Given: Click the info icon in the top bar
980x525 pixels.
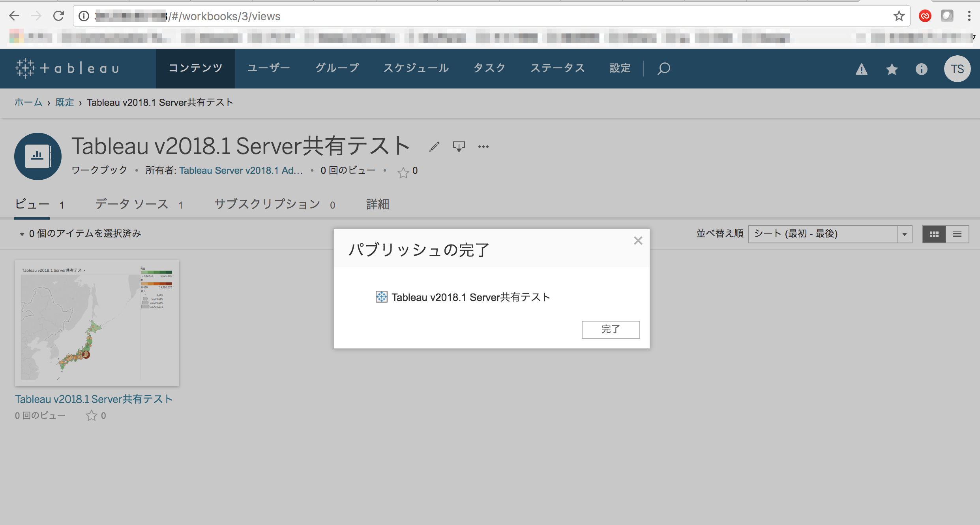Looking at the screenshot, I should (x=922, y=69).
